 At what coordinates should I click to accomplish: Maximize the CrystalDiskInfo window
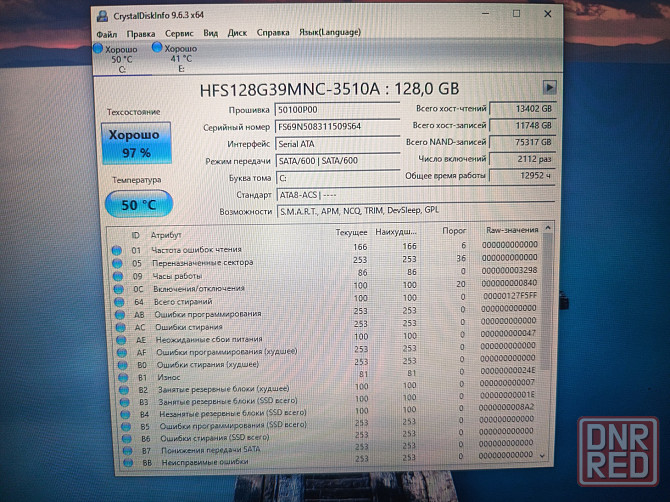517,14
